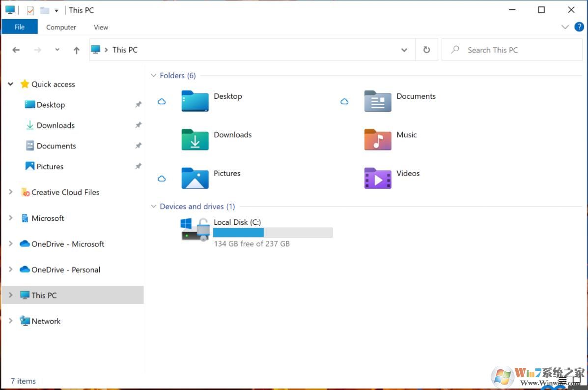Open the Videos folder icon
Screen dimensions: 588x390
point(377,178)
